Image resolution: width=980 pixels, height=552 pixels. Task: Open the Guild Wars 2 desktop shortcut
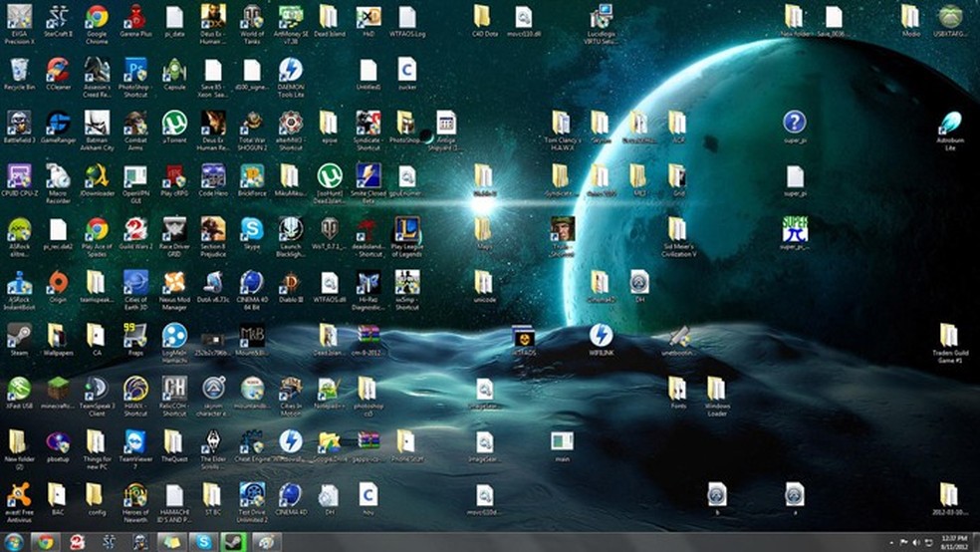pyautogui.click(x=135, y=230)
